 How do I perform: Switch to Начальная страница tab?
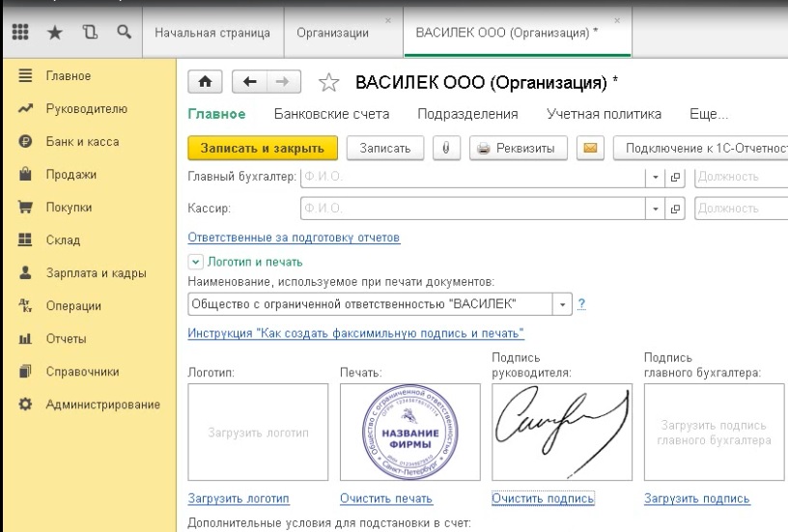[x=212, y=33]
